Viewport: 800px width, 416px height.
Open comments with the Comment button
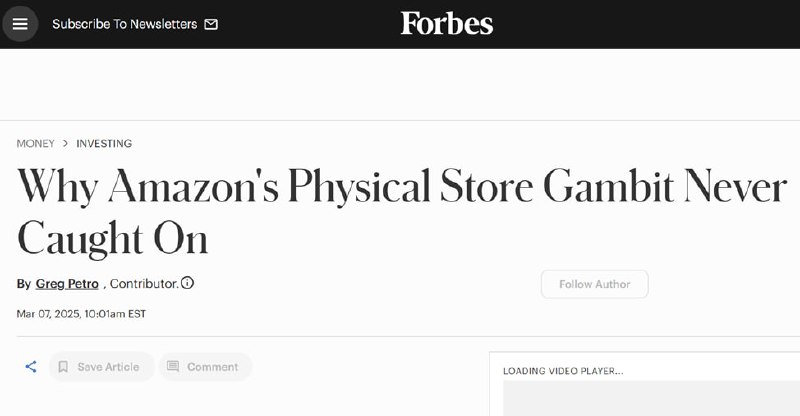tap(205, 366)
